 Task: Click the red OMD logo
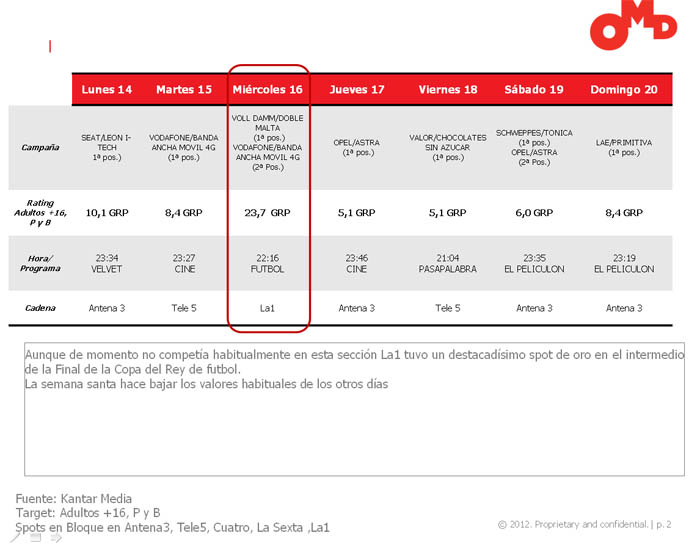[633, 25]
